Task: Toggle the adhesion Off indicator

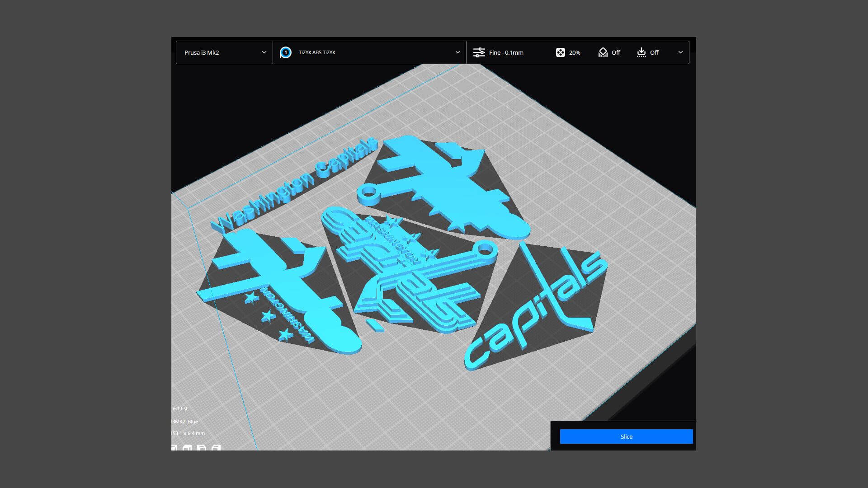Action: (x=654, y=52)
